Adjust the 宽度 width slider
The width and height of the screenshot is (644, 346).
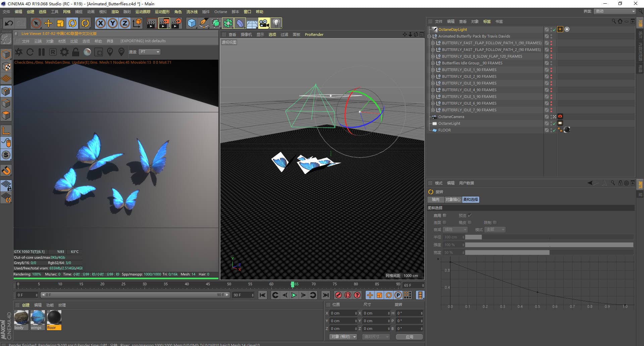549,252
